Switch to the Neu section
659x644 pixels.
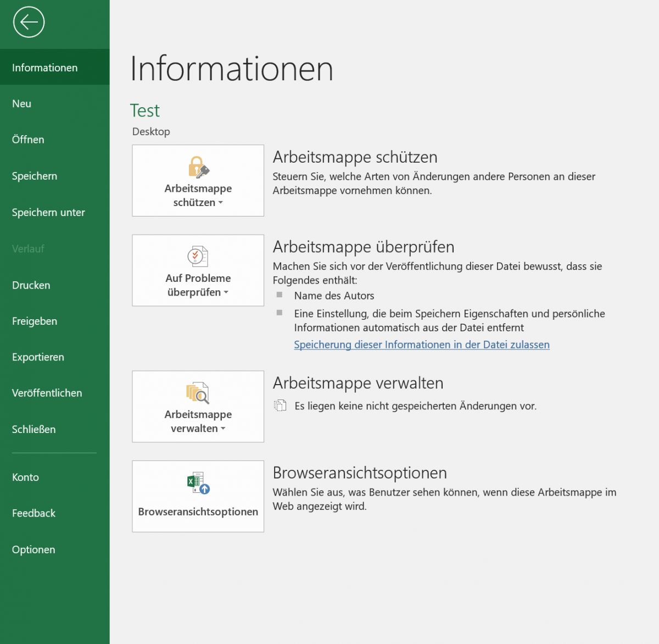click(21, 103)
